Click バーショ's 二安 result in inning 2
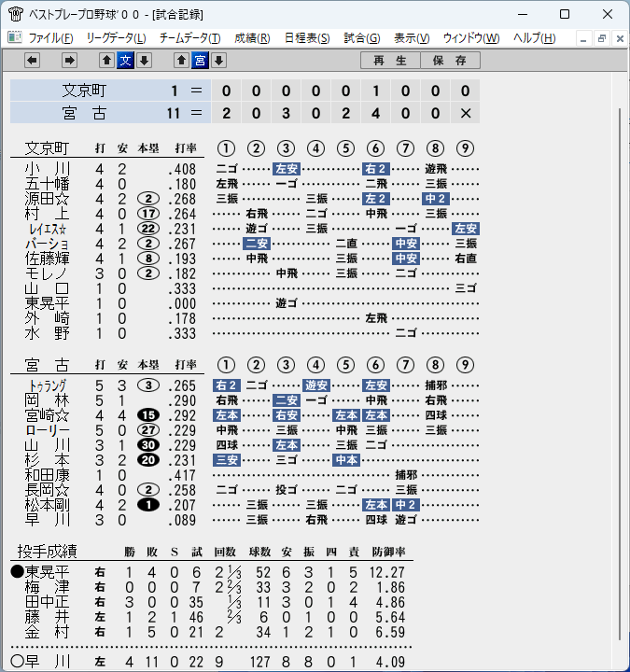This screenshot has height=672, width=630. (x=257, y=244)
